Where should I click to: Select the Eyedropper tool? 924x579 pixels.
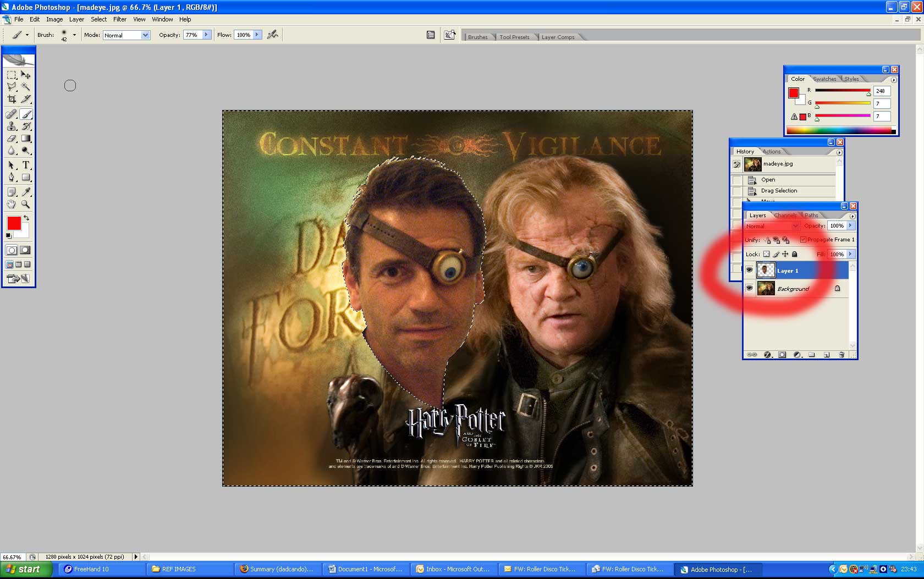point(26,191)
